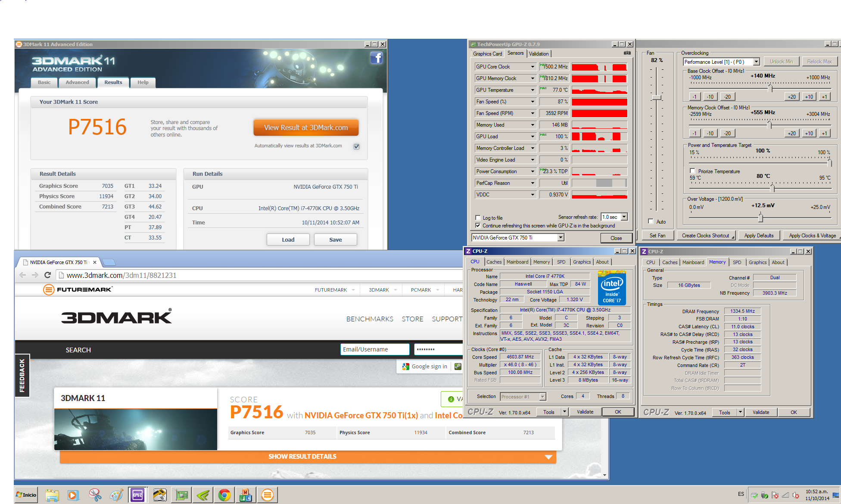
Task: Open Power Consumption sensor dropdown
Action: tap(533, 171)
